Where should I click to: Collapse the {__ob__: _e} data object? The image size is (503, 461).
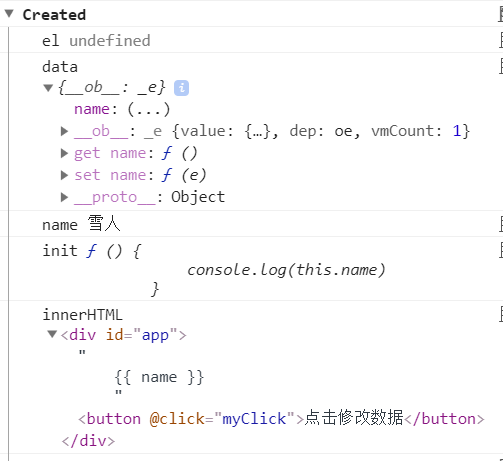48,88
